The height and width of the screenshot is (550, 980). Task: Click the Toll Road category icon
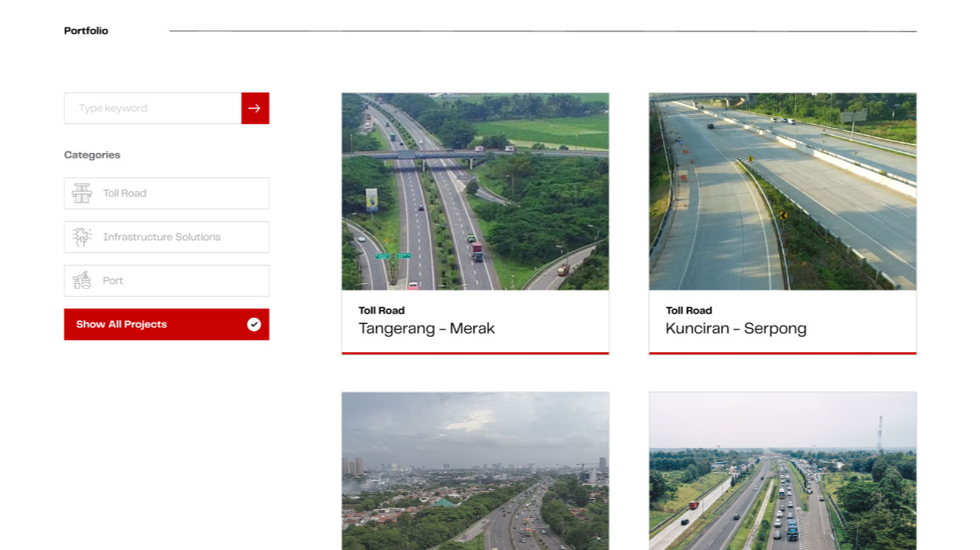click(82, 193)
